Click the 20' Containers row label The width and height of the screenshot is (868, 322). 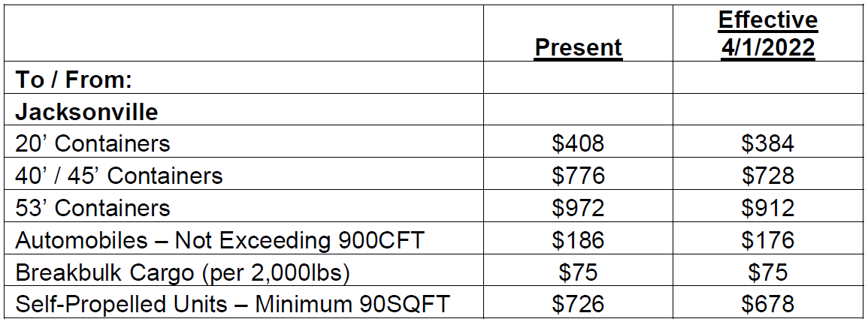tap(92, 143)
